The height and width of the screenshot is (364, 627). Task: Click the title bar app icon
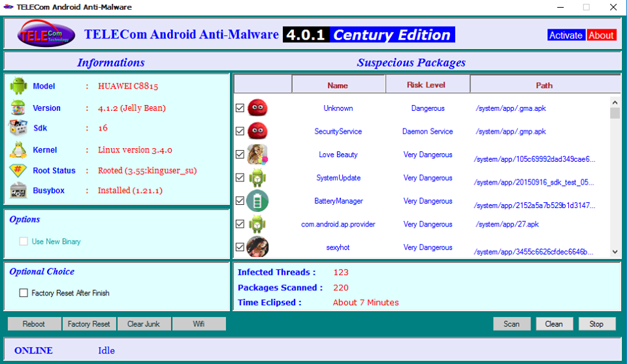8,7
